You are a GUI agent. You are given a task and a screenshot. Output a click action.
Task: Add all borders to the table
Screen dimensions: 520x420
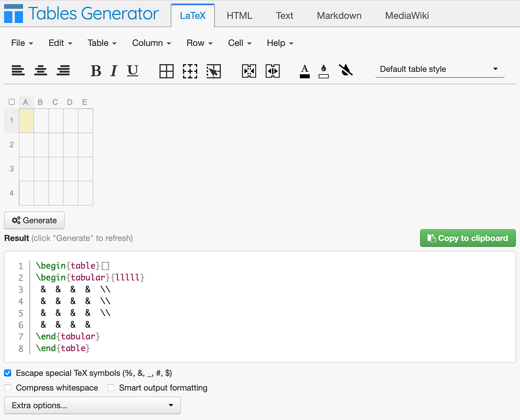[167, 71]
